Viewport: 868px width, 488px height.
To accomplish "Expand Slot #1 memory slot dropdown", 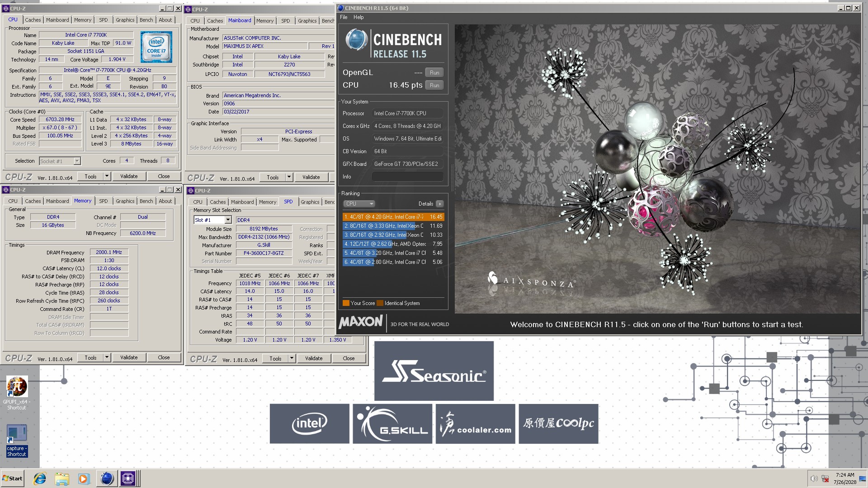I will tap(228, 220).
